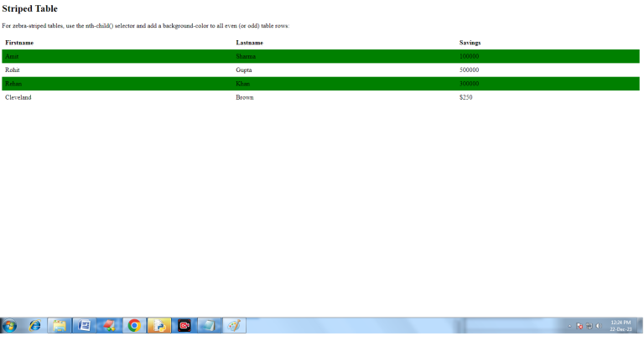Open Action Center flag tray icon
This screenshot has height=362, width=644.
click(x=579, y=326)
